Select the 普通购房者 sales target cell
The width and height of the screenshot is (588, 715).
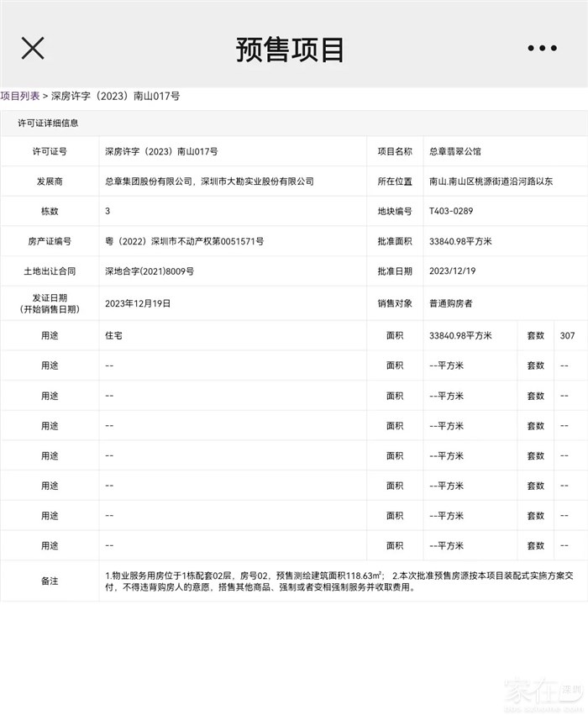click(450, 303)
